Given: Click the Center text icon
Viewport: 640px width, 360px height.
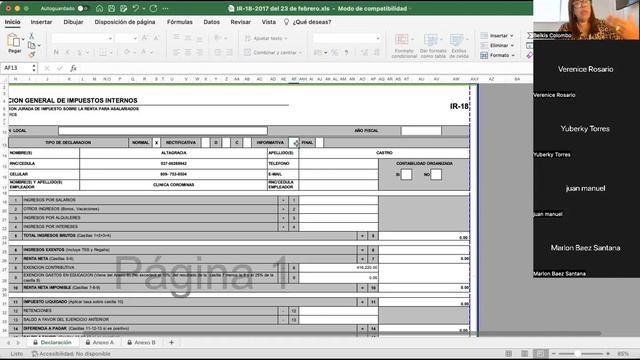Looking at the screenshot, I should pos(188,52).
